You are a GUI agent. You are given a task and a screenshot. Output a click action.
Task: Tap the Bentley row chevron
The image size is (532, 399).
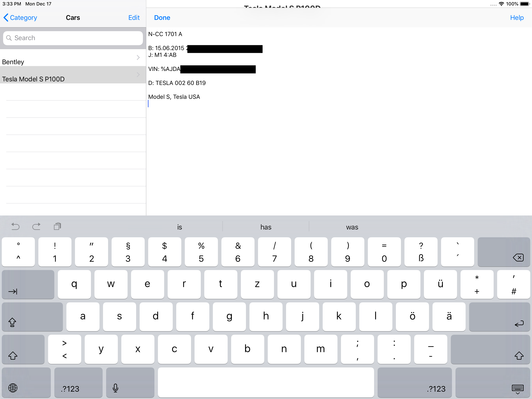click(x=138, y=57)
